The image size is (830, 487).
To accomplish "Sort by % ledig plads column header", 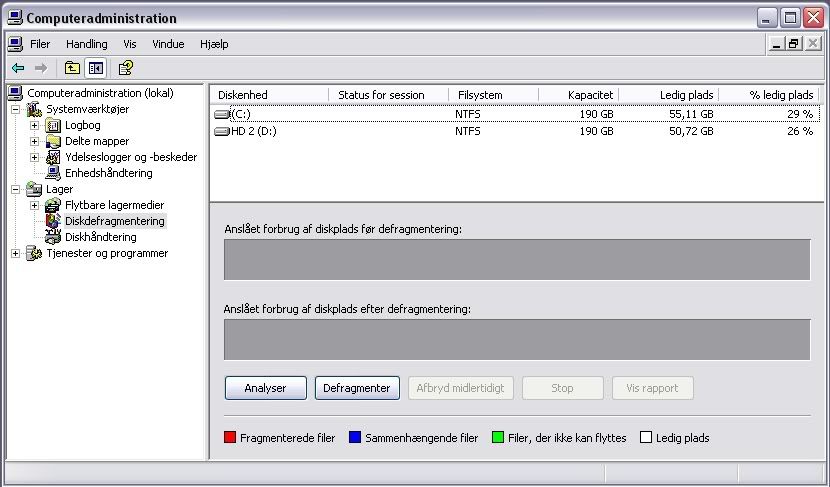I will pos(769,95).
